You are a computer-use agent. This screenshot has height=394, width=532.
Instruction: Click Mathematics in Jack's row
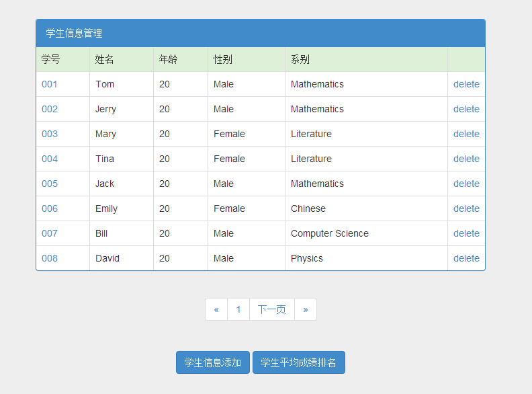tap(317, 184)
